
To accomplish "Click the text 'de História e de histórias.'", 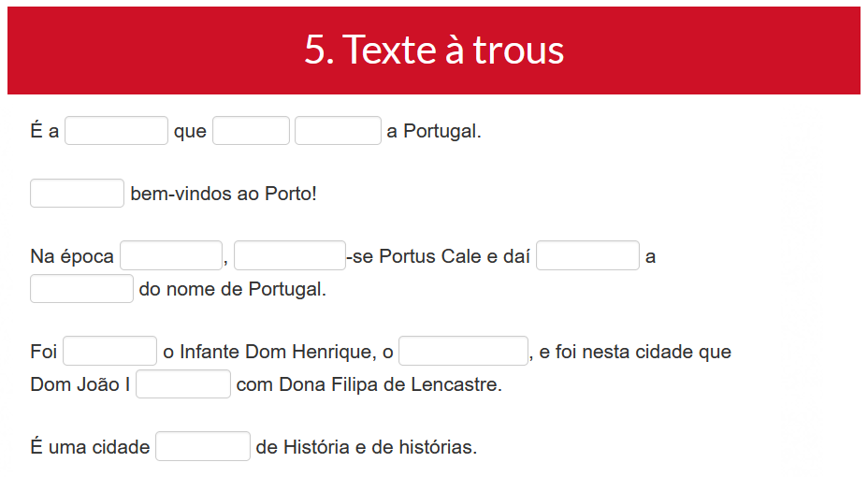I will pos(367,447).
